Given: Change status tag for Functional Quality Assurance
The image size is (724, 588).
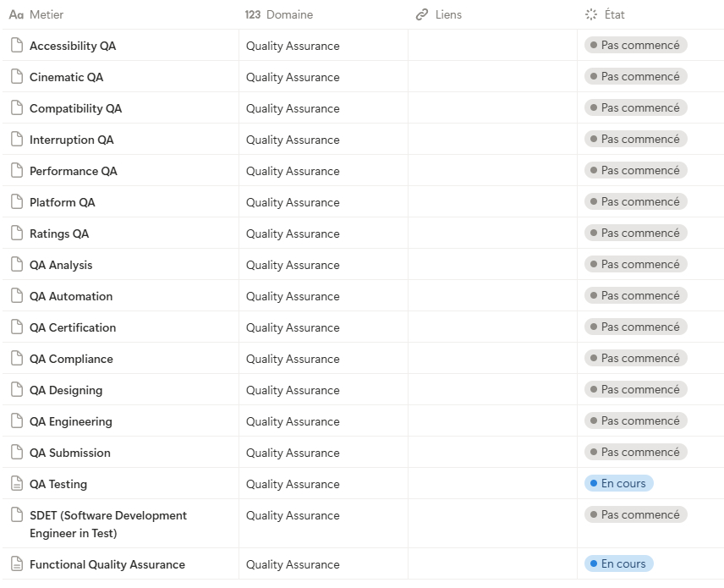Looking at the screenshot, I should click(619, 564).
